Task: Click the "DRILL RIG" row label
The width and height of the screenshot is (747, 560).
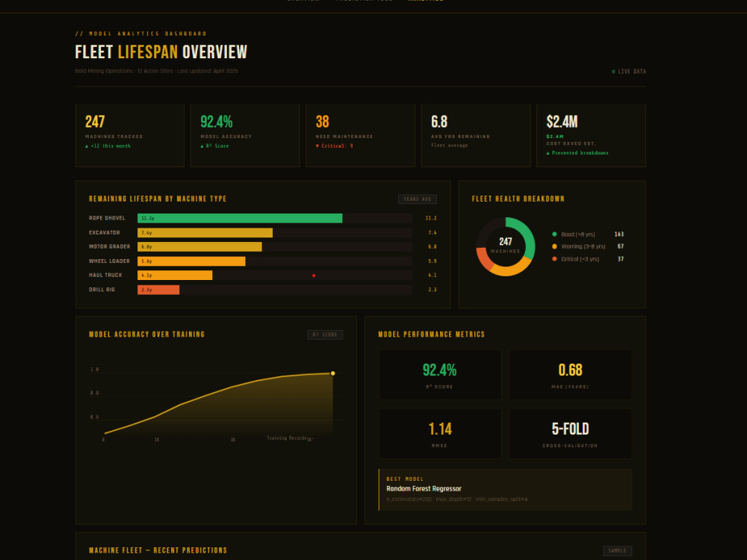Action: click(x=102, y=290)
